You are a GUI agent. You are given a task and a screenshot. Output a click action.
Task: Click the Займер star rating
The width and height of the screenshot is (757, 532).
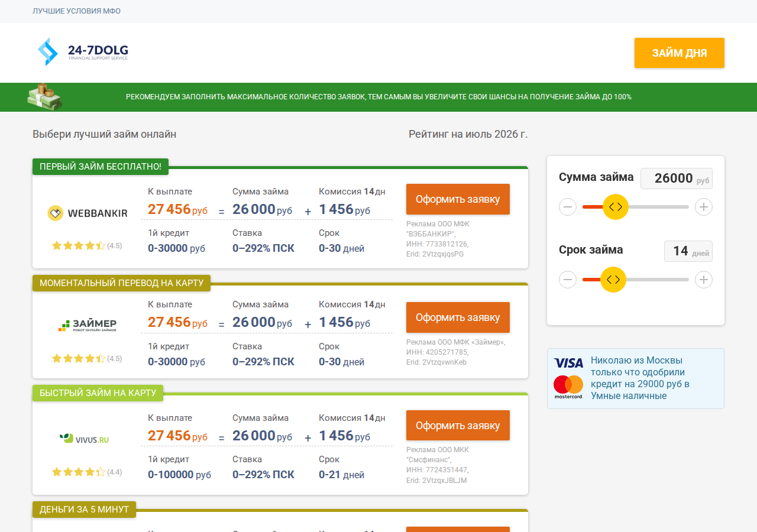(x=79, y=358)
